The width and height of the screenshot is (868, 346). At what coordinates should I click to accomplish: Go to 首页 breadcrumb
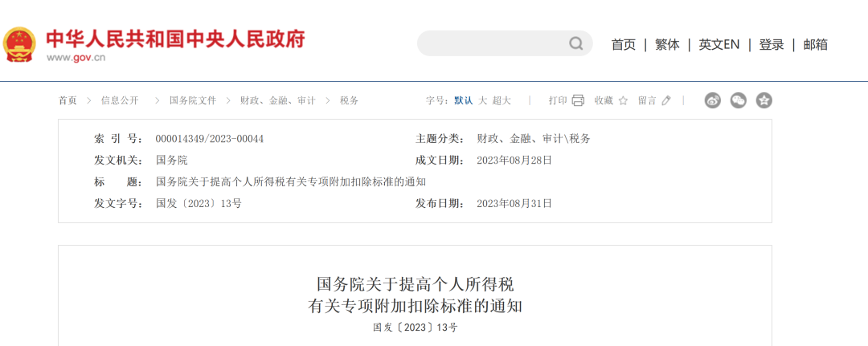tap(68, 100)
